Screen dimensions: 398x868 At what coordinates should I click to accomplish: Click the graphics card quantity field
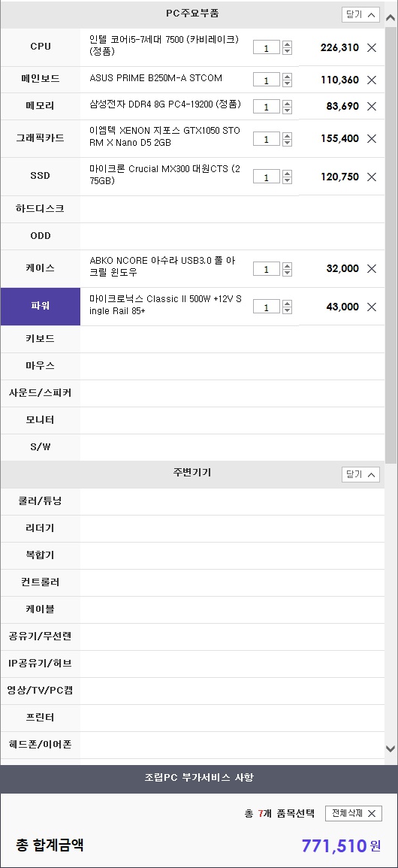[x=267, y=139]
